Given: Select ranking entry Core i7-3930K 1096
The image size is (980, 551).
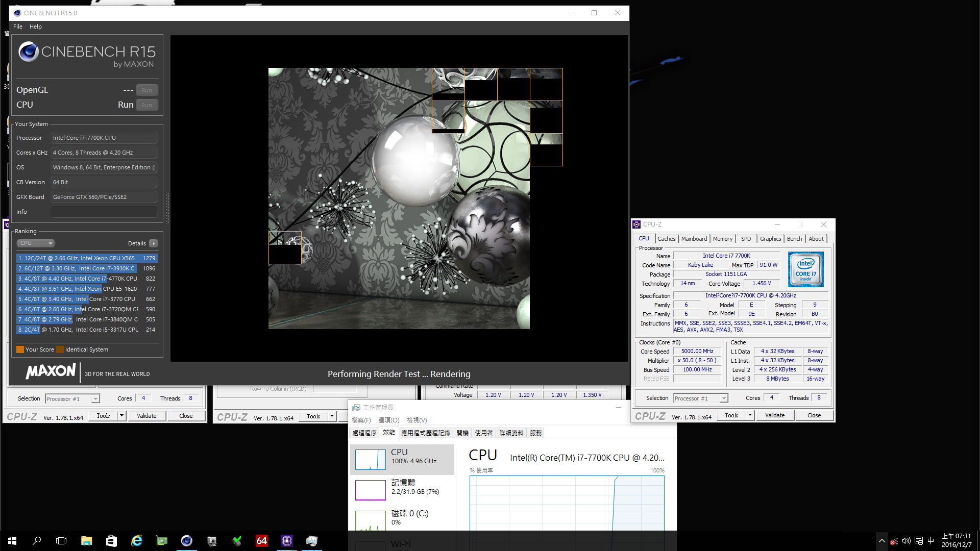Looking at the screenshot, I should [x=87, y=268].
